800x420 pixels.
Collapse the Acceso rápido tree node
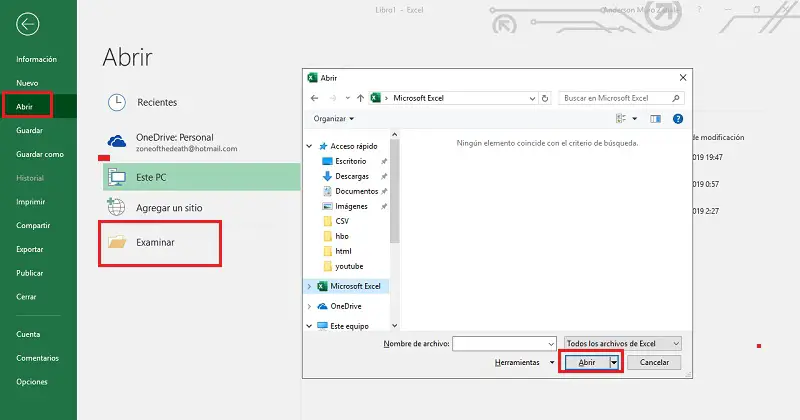click(x=309, y=146)
